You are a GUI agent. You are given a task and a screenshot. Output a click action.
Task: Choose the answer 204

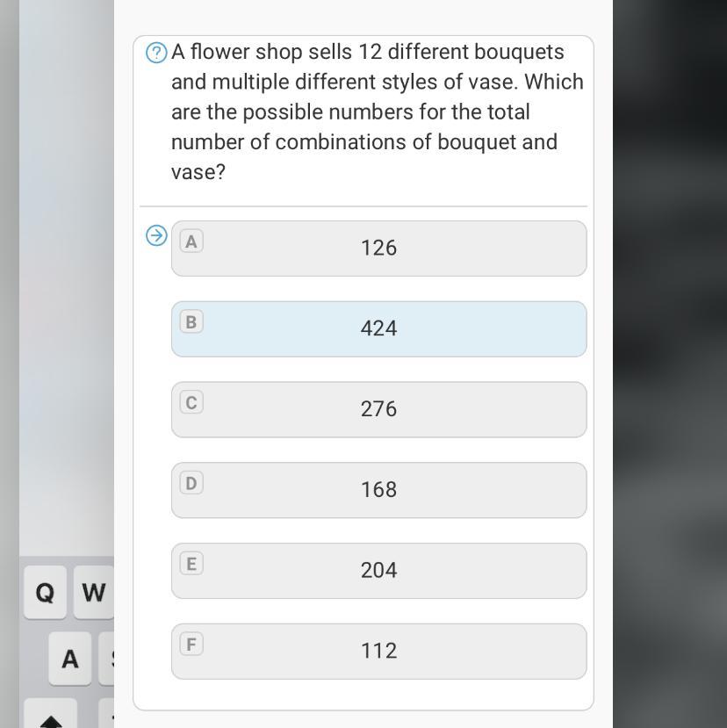click(378, 571)
